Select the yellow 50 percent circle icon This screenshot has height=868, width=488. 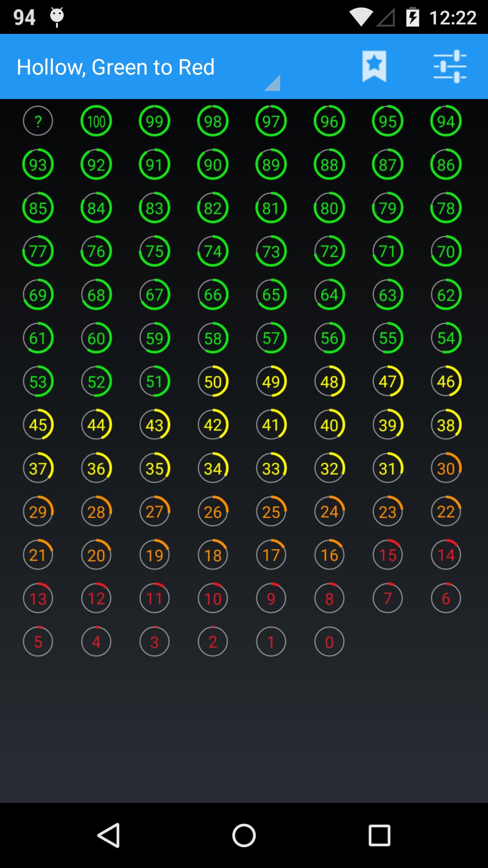213,382
